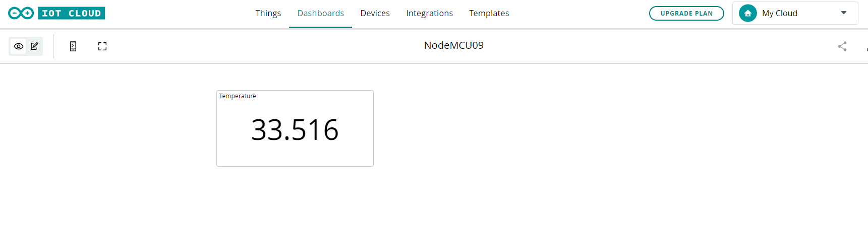Open the Devices tab
868x225 pixels.
tap(375, 13)
